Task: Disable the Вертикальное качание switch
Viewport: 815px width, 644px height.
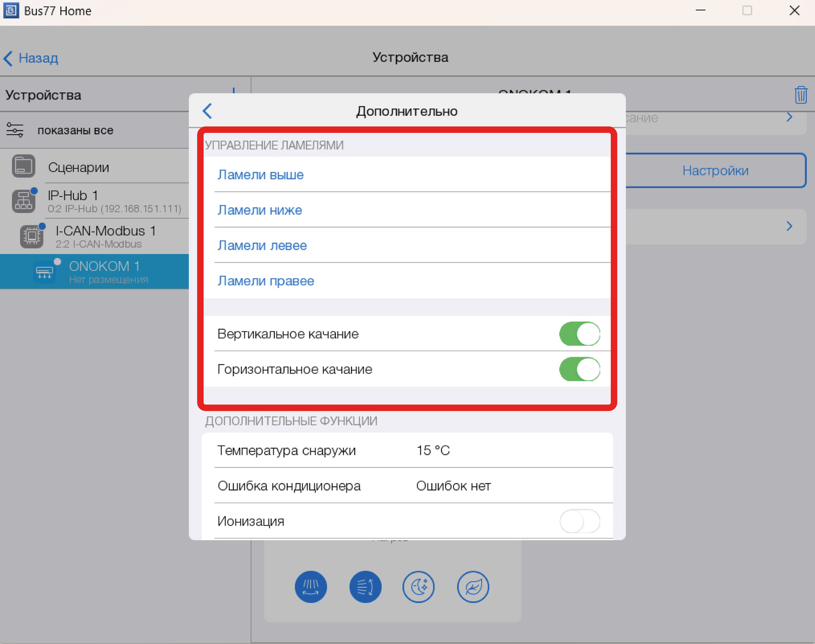Action: click(579, 334)
